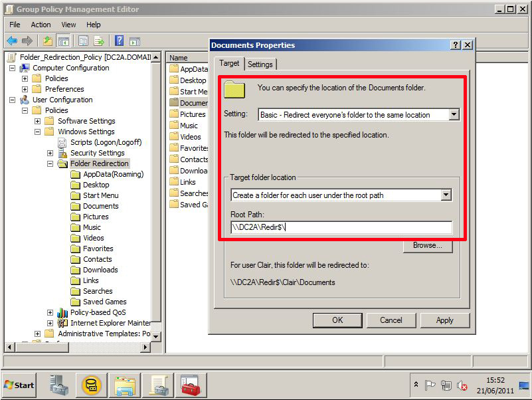Image resolution: width=532 pixels, height=400 pixels.
Task: Expand Policies under Computer Configuration
Action: pos(25,78)
